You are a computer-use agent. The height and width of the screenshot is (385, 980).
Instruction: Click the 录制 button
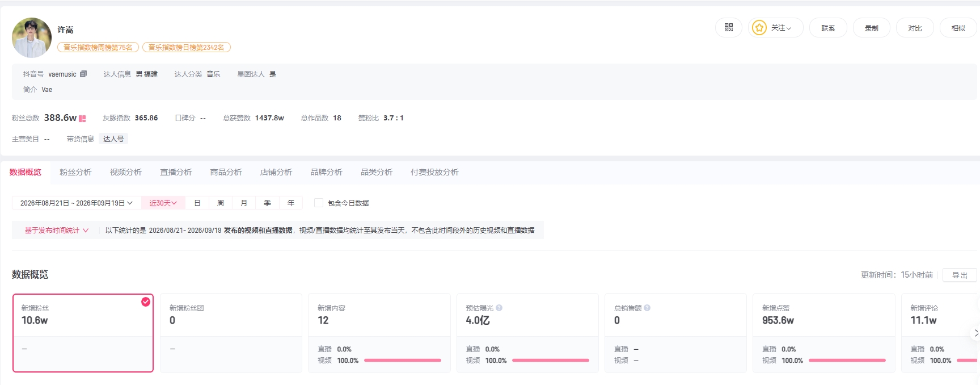tap(872, 28)
